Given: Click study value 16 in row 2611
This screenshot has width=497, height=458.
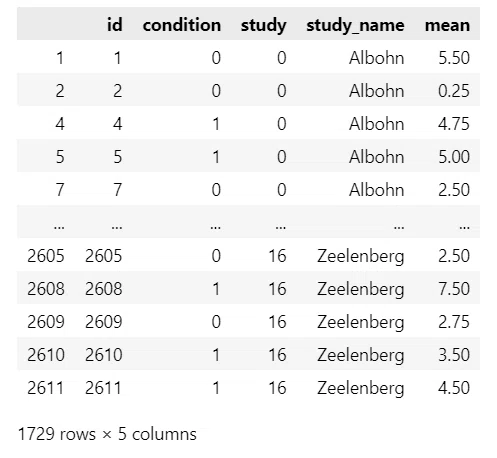Looking at the screenshot, I should click(x=277, y=388).
